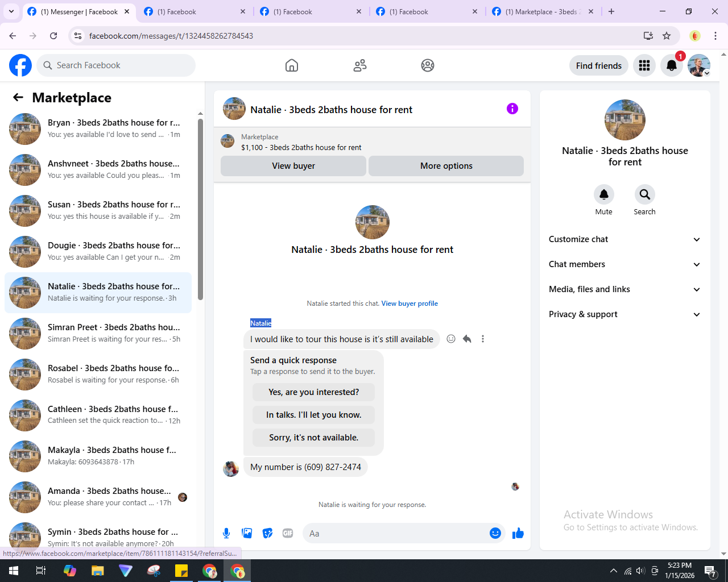Switch to the Marketplace - 3beds tab
Image resolution: width=728 pixels, height=582 pixels.
543,11
